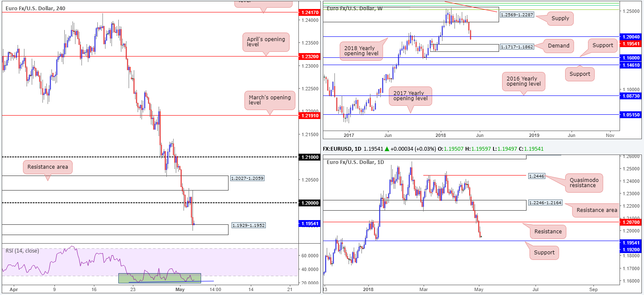
Task: Click the 1.25000 weekly axis value
Action: [x=630, y=11]
